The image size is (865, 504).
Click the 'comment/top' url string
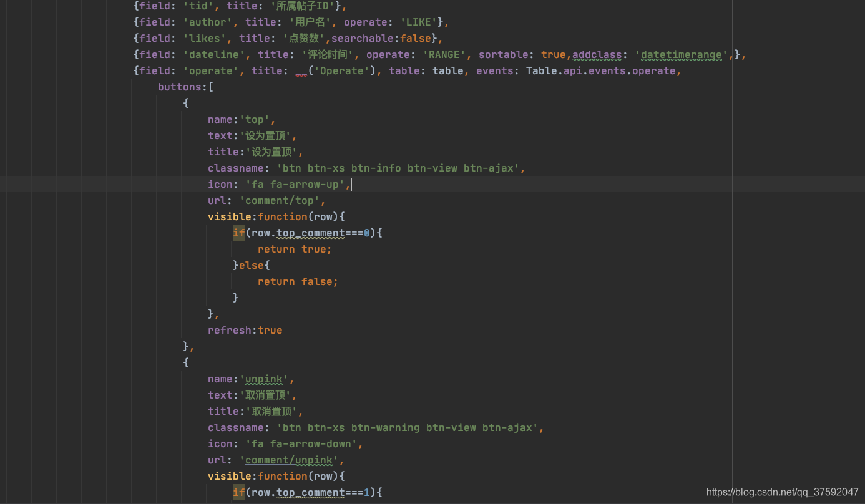(280, 201)
